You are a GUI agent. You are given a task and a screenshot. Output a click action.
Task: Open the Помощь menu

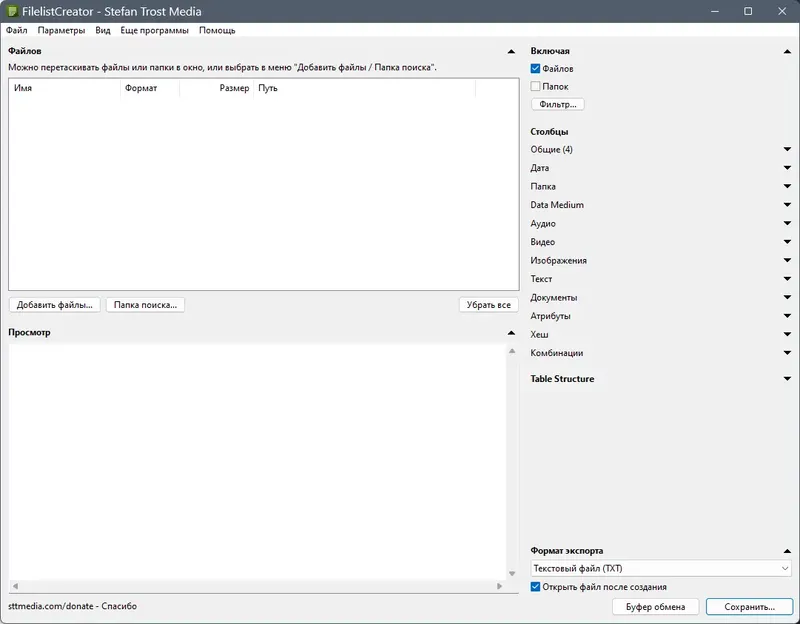[x=215, y=30]
